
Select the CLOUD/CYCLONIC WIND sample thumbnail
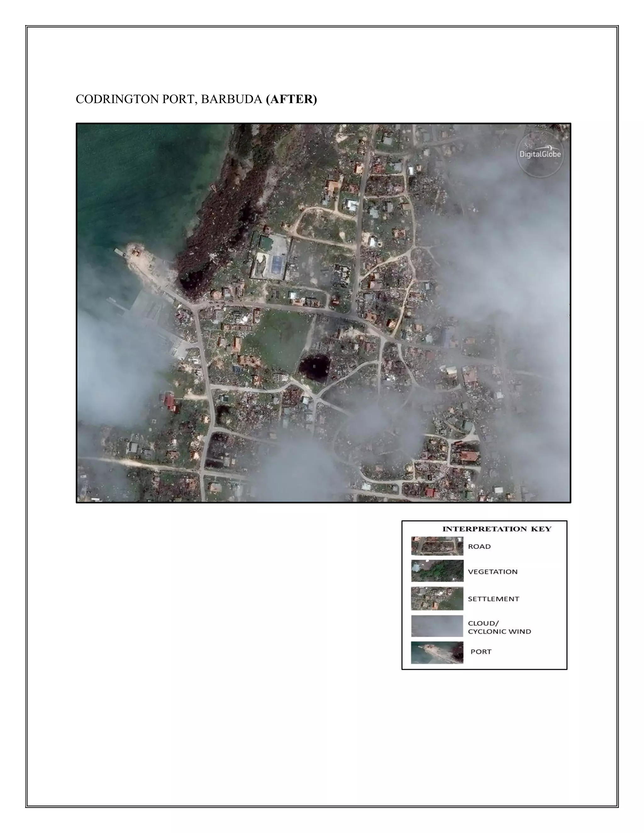437,626
